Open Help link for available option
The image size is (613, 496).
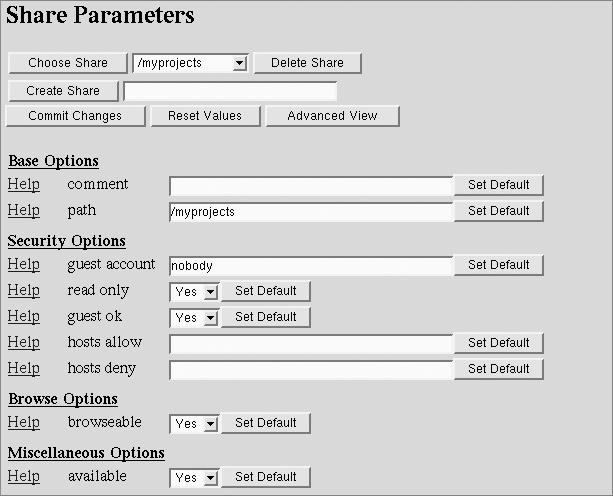click(24, 477)
